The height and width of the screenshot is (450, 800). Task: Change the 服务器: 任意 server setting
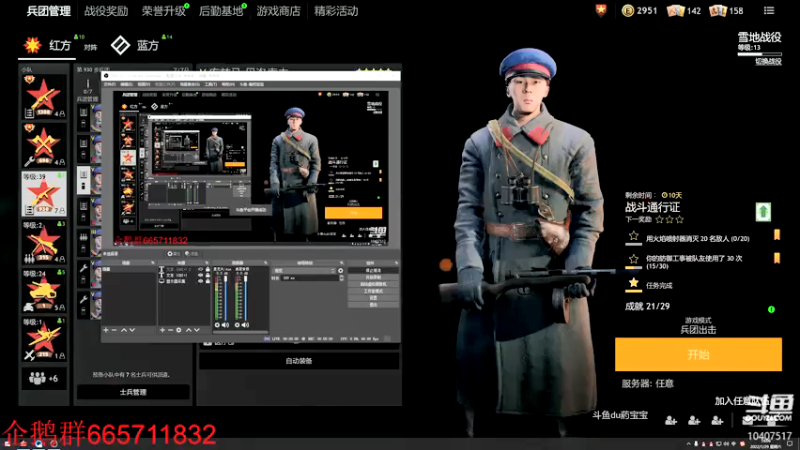coord(647,383)
